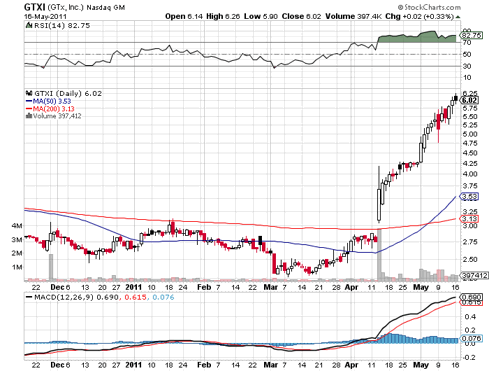
Task: Click the 0.690 value tag on the MACD axis
Action: click(471, 297)
